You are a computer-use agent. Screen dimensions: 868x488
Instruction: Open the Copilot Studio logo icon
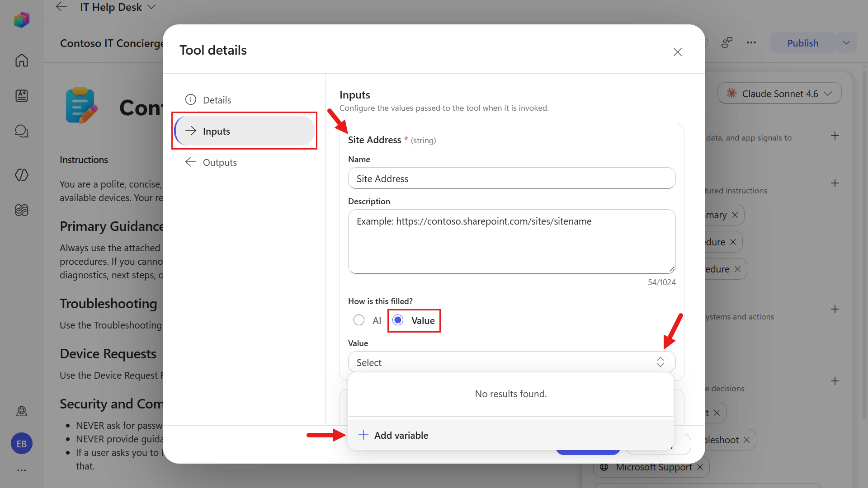click(x=21, y=19)
